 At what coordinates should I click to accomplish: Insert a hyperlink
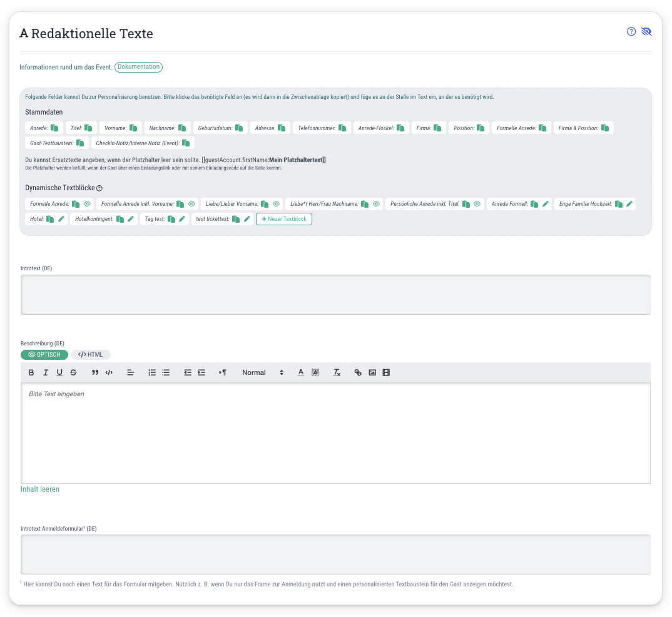click(358, 372)
